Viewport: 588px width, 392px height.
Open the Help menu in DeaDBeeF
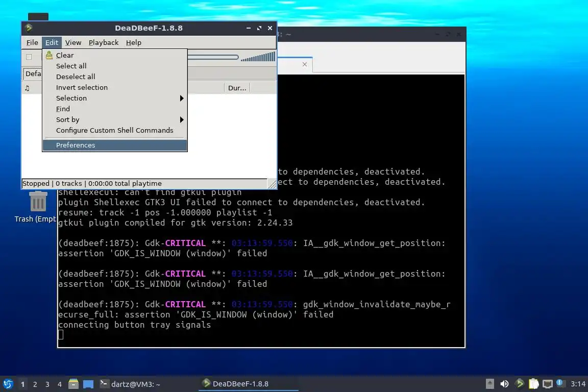point(134,42)
